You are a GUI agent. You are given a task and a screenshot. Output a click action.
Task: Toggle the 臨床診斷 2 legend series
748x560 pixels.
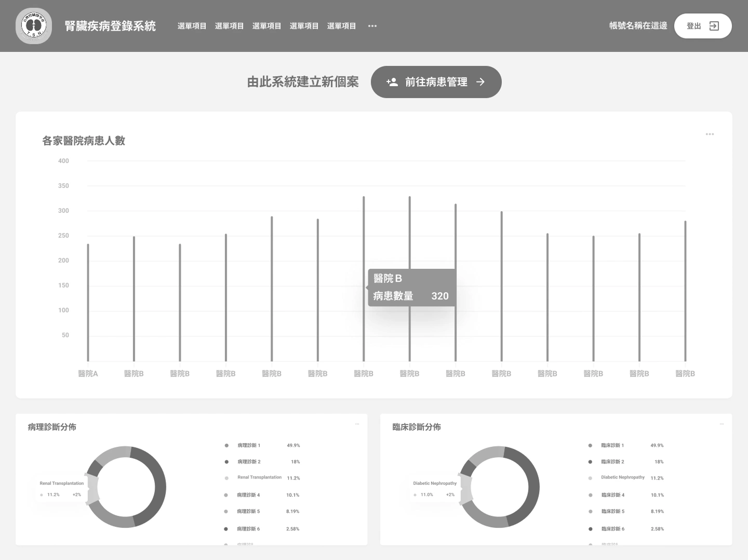coord(612,462)
